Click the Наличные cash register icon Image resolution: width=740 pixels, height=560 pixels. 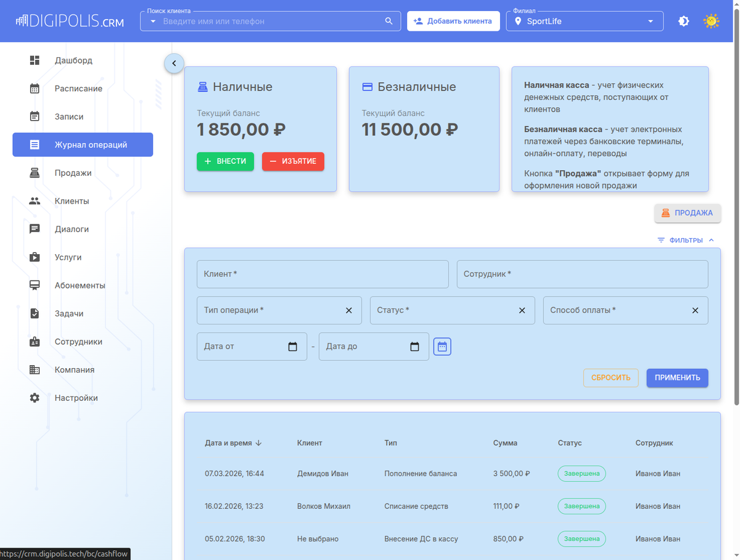pyautogui.click(x=202, y=87)
